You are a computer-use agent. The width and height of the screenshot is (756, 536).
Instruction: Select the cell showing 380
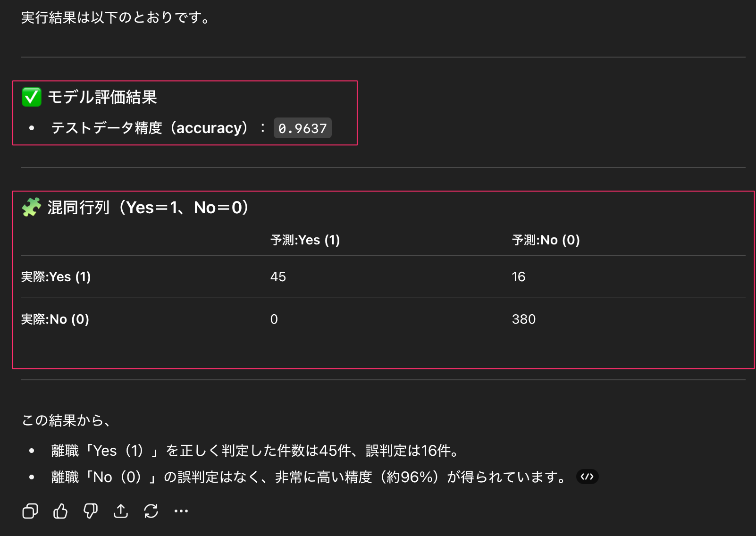[x=524, y=319]
